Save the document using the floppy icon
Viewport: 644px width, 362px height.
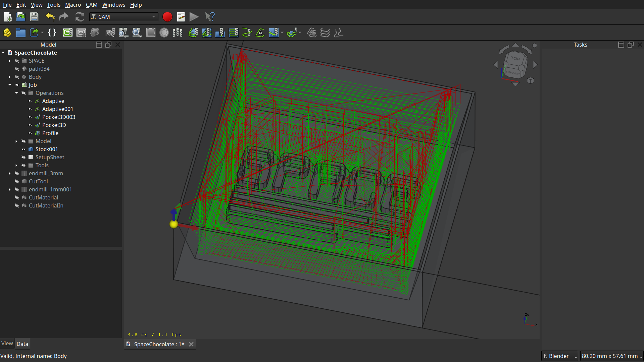pyautogui.click(x=34, y=17)
